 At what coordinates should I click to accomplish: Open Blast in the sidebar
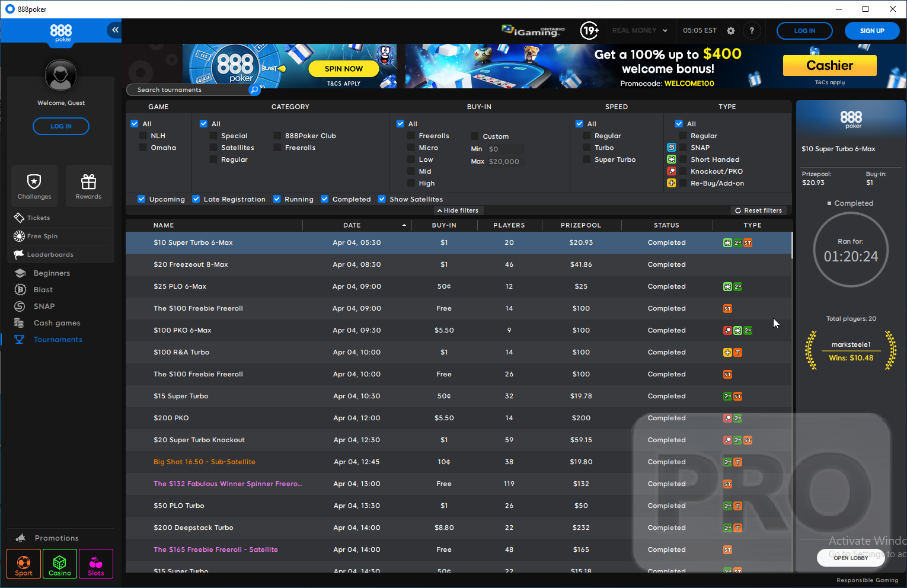point(34,290)
